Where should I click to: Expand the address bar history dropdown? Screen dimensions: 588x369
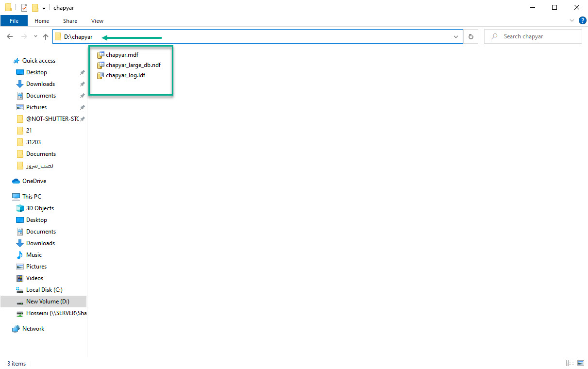tap(456, 36)
